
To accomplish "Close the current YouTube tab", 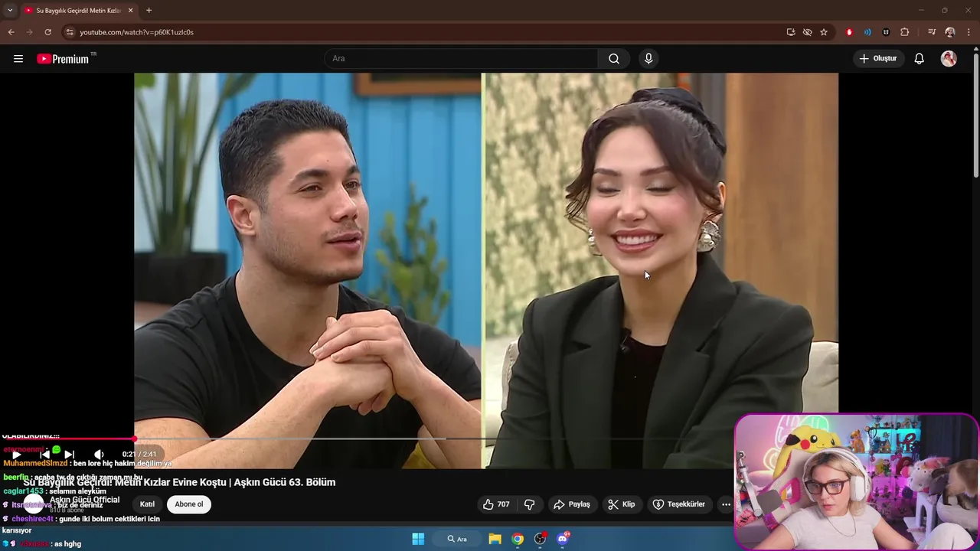I will coord(132,11).
